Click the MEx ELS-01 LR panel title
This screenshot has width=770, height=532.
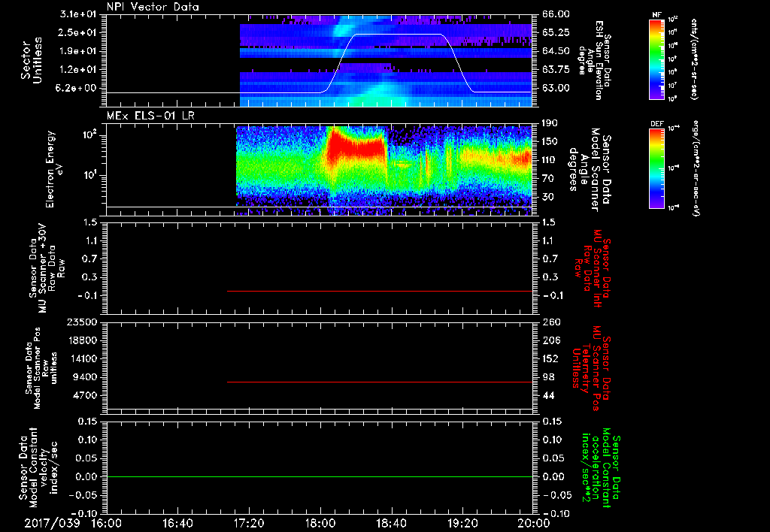click(x=152, y=116)
